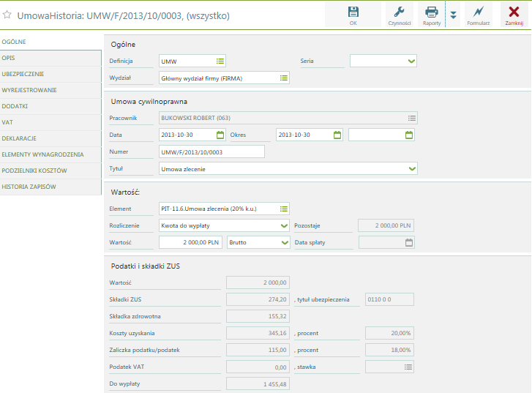Expand the Brutto dropdown

[285, 242]
